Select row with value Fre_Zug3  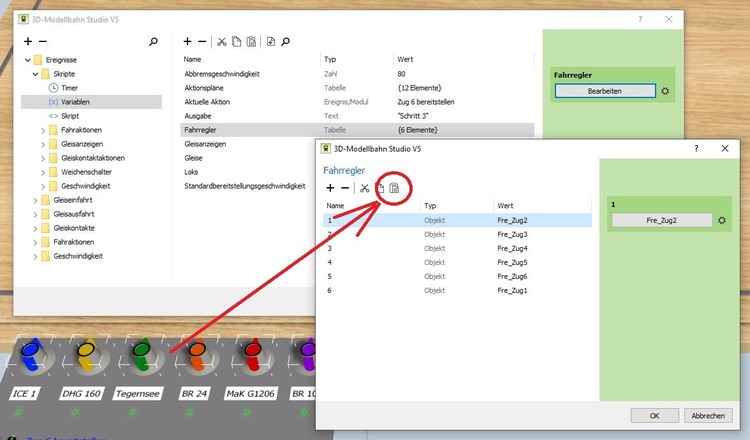[457, 234]
